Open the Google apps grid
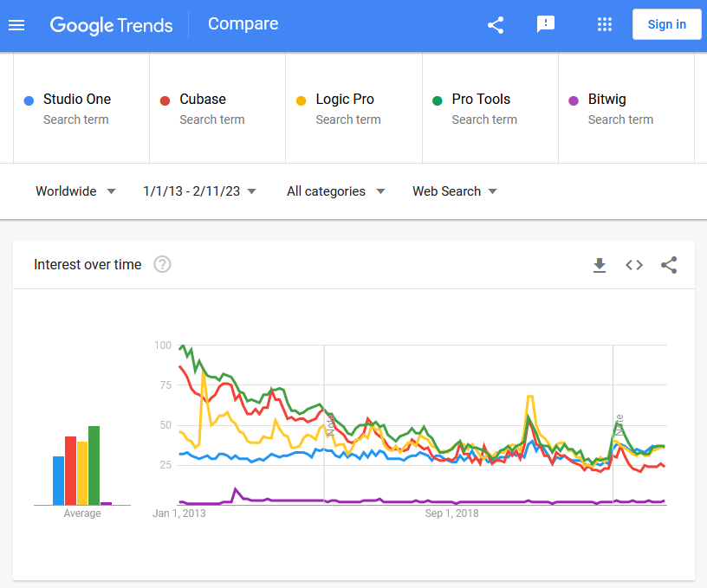Image resolution: width=707 pixels, height=588 pixels. click(x=604, y=24)
